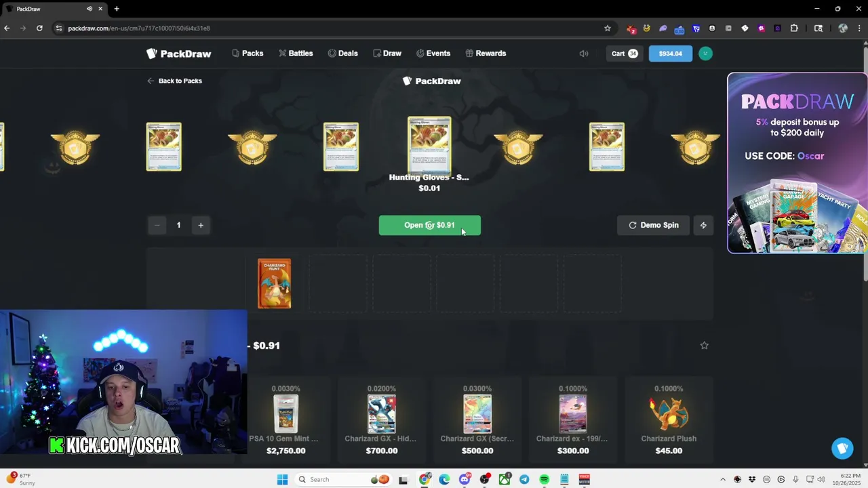Click the $934.04 balance button

[670, 54]
